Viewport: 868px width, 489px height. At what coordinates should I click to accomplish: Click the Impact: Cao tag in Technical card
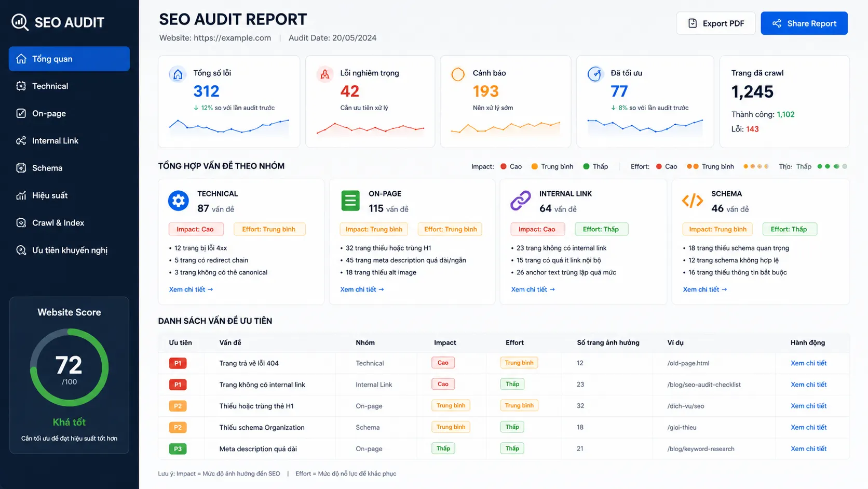tap(195, 229)
